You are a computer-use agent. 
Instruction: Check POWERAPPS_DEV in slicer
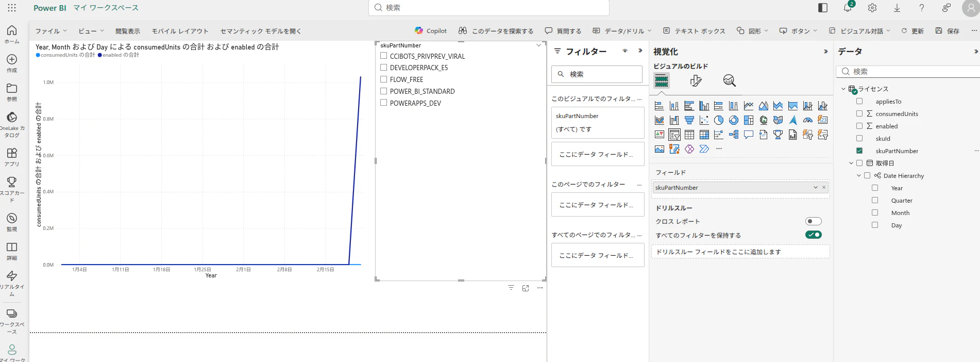click(x=383, y=103)
